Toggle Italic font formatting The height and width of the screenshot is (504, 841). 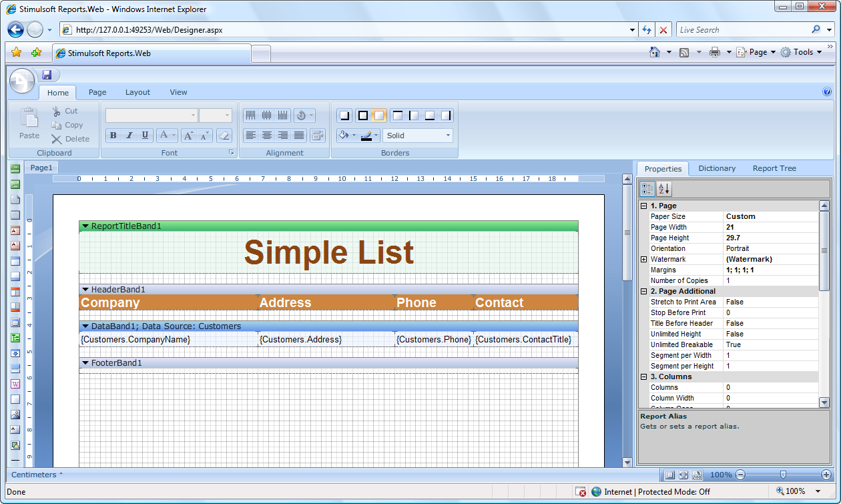pyautogui.click(x=129, y=136)
